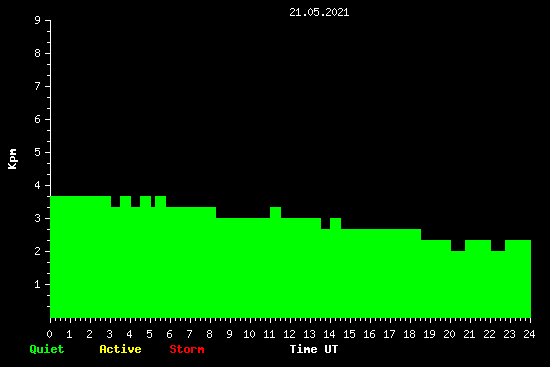This screenshot has width=550, height=367.
Task: Click the 5 on the Kpm axis
Action: [38, 152]
